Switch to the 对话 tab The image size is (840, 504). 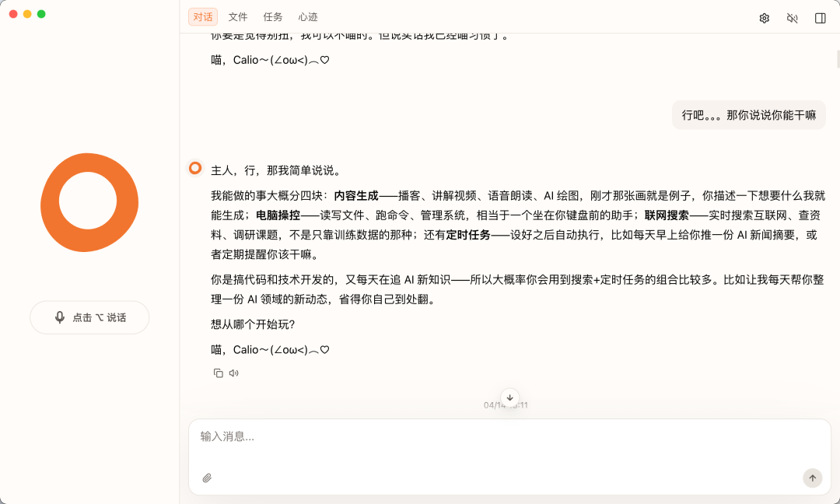coord(203,17)
